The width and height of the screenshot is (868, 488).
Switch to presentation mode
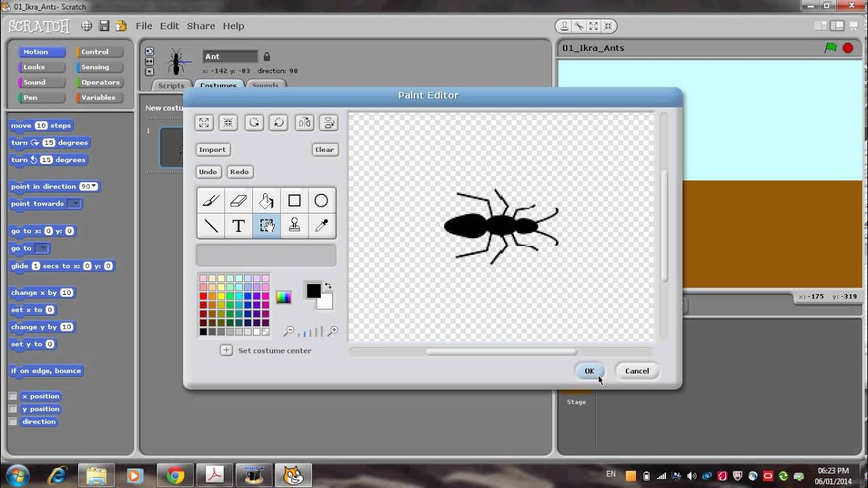click(x=854, y=26)
